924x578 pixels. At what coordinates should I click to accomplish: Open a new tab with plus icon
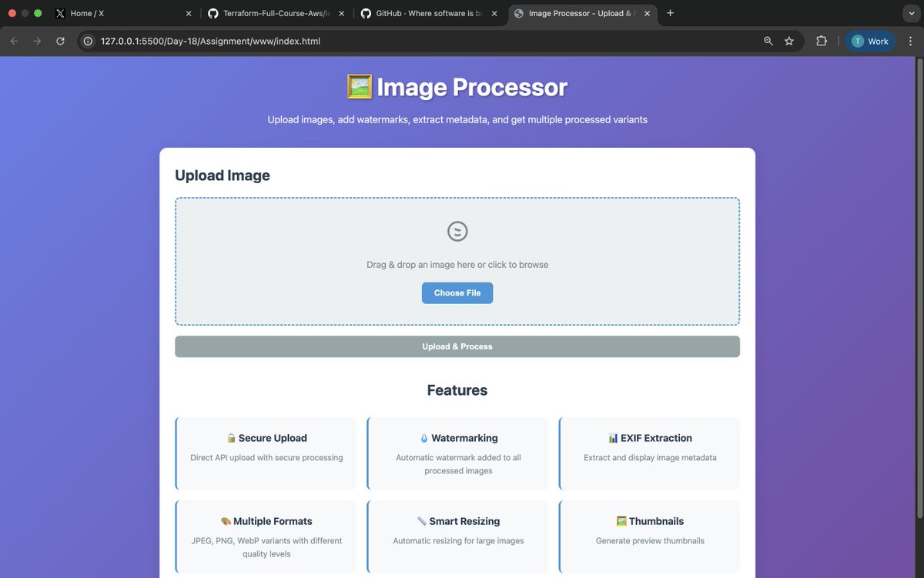(670, 13)
